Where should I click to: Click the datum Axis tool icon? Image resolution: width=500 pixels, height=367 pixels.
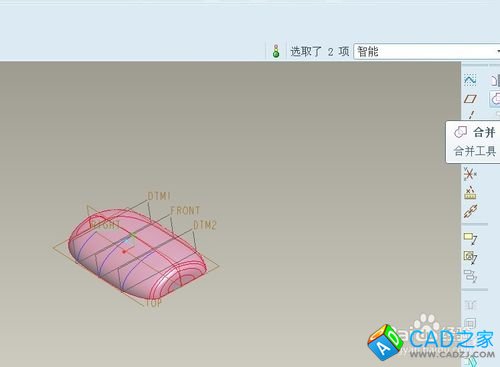point(471,115)
